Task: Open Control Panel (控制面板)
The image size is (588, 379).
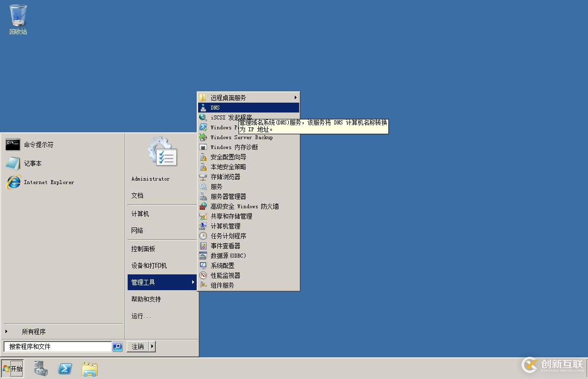Action: (x=143, y=249)
